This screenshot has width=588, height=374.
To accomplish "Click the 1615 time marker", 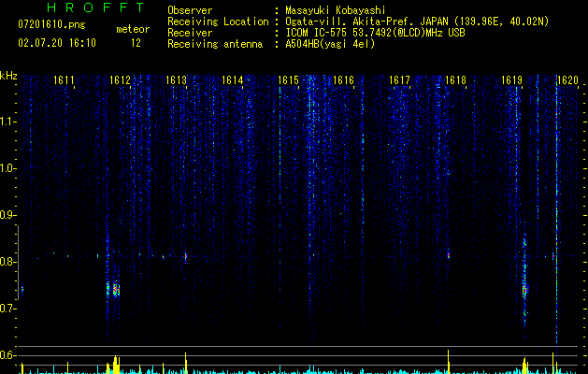I will coord(288,79).
